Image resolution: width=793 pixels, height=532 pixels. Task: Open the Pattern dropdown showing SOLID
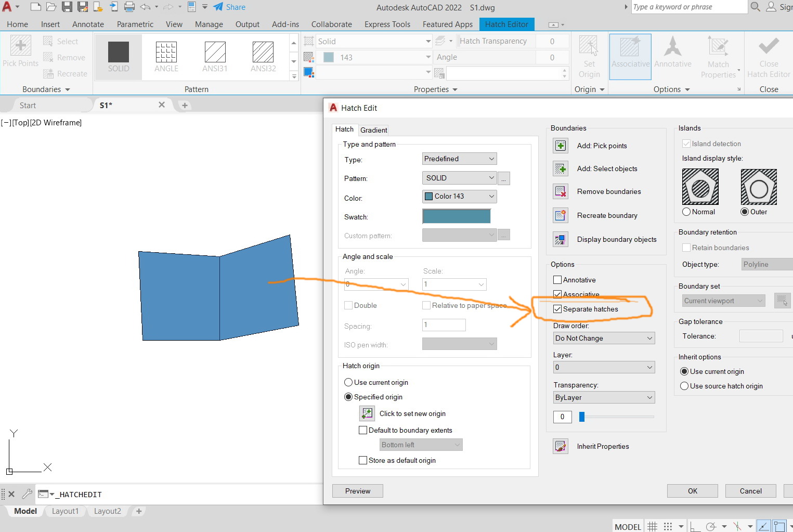tap(459, 178)
